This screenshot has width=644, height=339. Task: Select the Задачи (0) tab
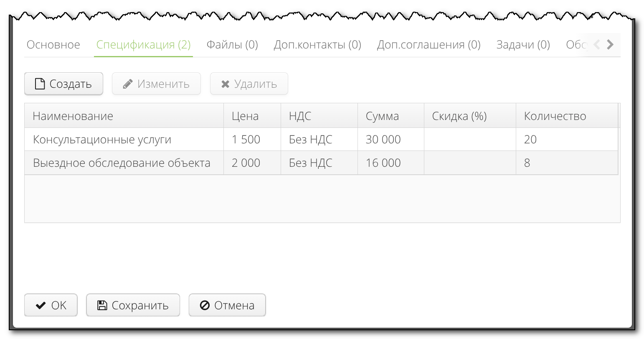pos(523,45)
